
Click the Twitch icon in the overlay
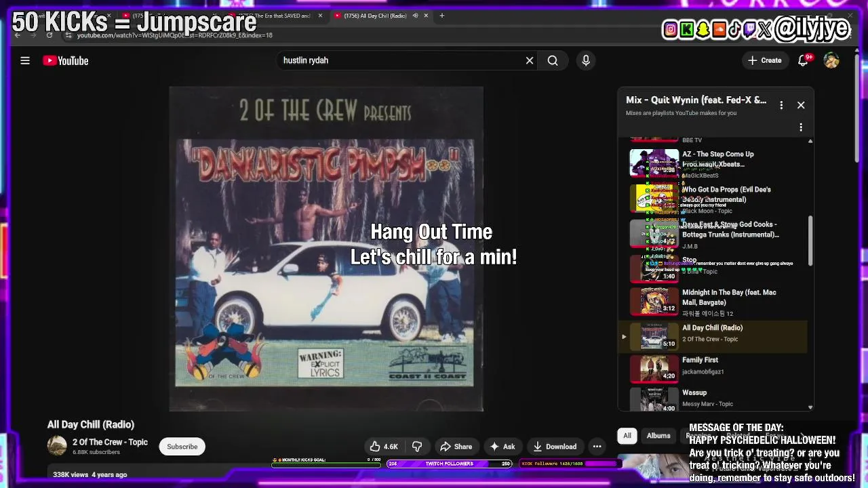(750, 29)
